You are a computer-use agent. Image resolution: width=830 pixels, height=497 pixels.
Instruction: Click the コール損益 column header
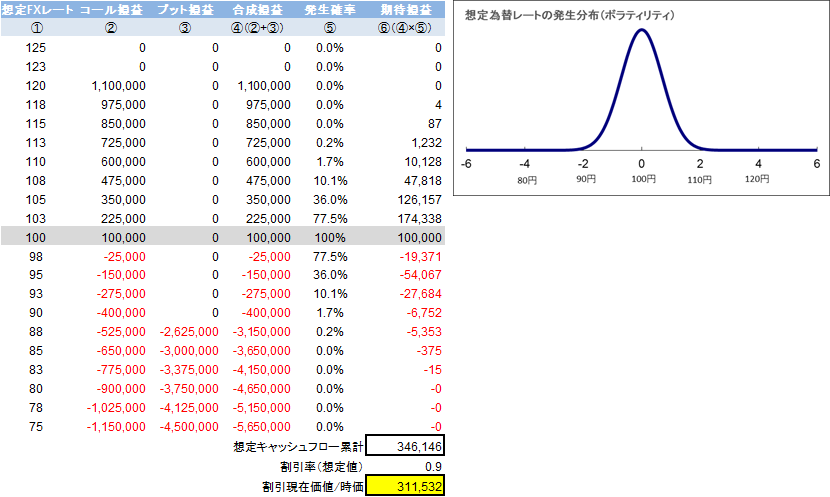tap(111, 10)
